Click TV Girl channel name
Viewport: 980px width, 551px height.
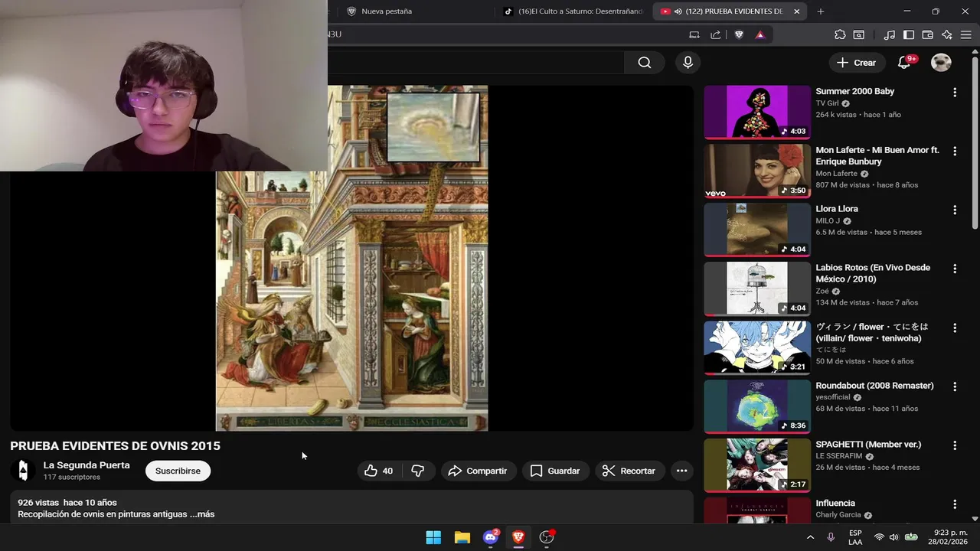827,103
